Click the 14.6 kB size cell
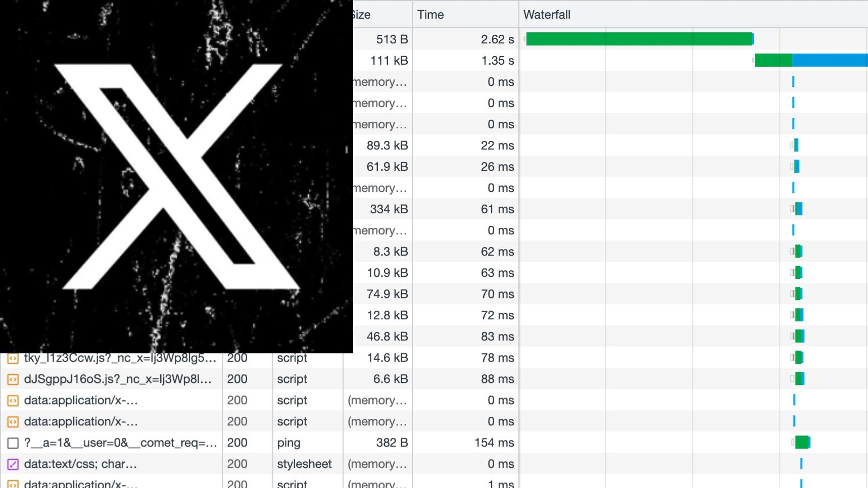Viewport: 868px width, 488px height. [x=387, y=358]
